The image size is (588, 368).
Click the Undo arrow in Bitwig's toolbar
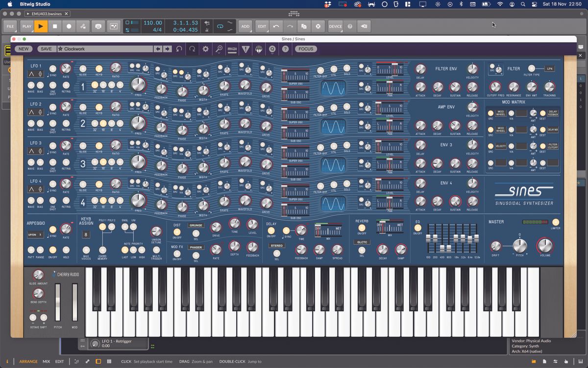[x=276, y=26]
